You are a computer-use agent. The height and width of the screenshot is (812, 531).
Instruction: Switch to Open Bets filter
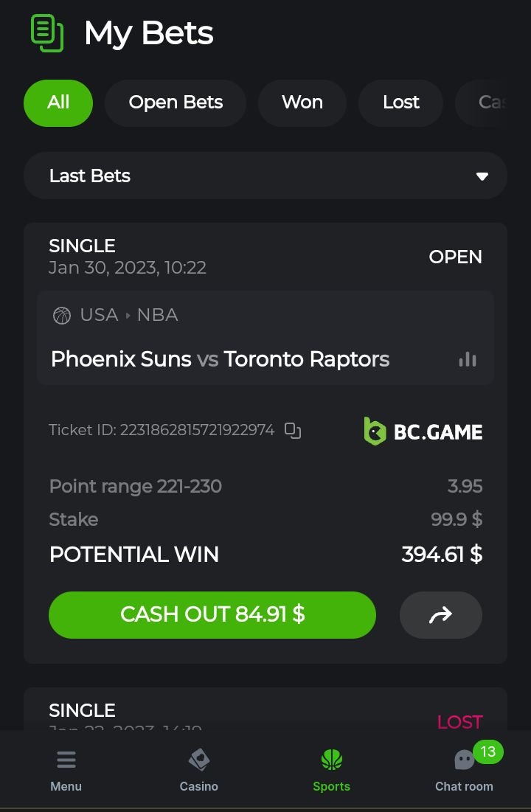[176, 103]
